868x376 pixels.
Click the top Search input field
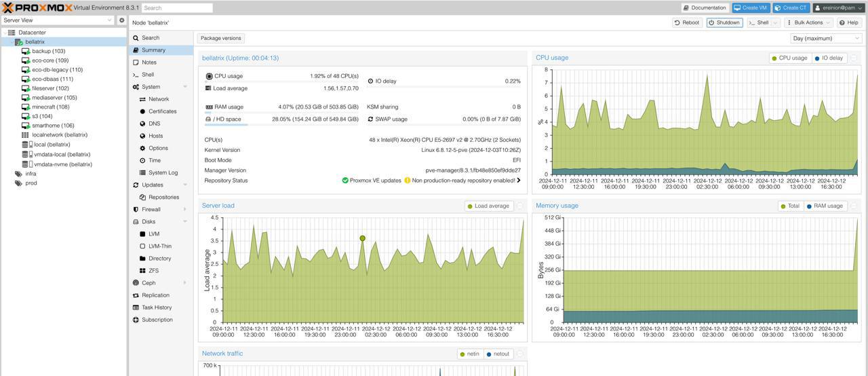coord(178,8)
